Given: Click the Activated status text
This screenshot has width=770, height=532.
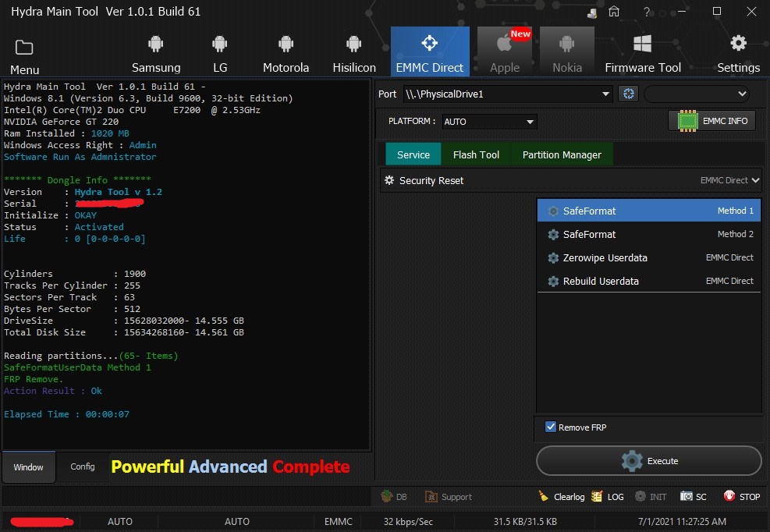Looking at the screenshot, I should pos(99,227).
